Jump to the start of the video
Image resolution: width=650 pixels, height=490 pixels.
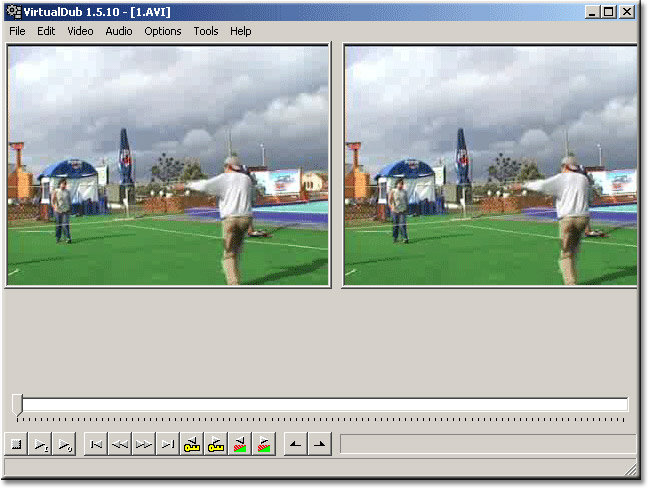(96, 444)
